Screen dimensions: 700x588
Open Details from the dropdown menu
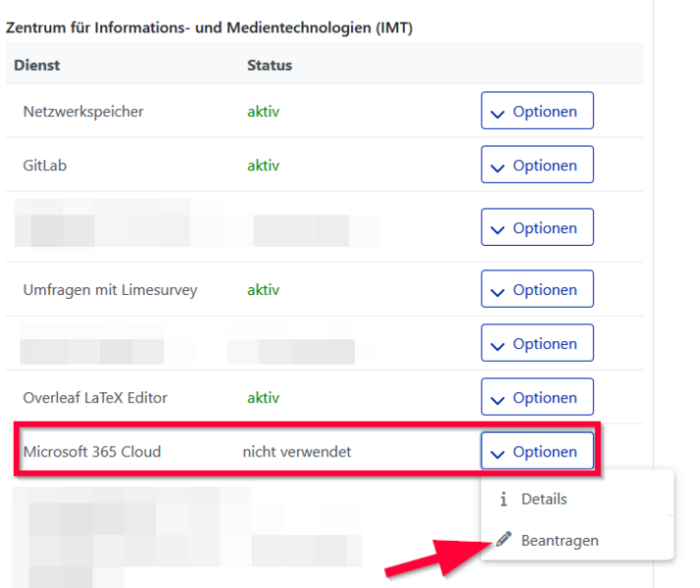click(x=543, y=499)
